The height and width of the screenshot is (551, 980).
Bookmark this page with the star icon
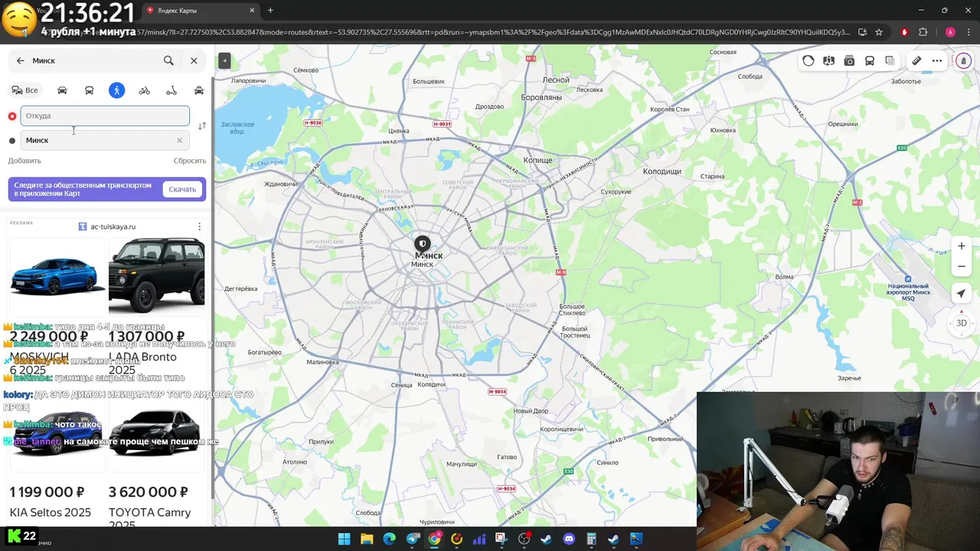coord(879,32)
